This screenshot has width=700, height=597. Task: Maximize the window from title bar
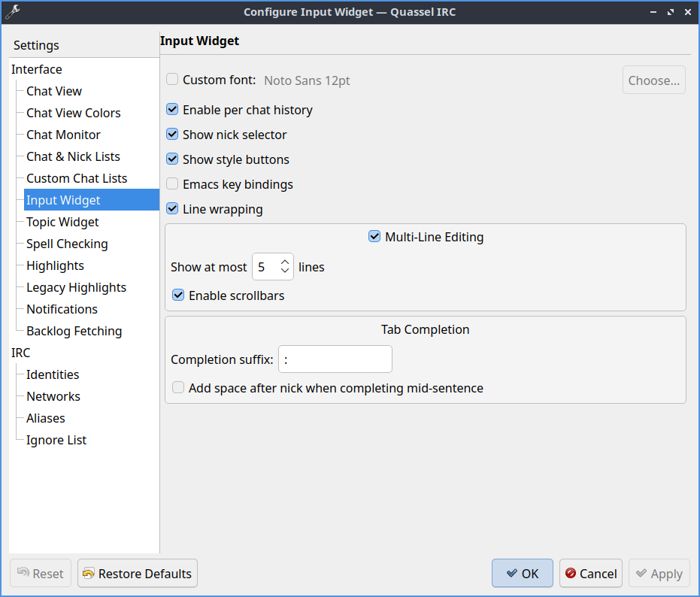(669, 12)
